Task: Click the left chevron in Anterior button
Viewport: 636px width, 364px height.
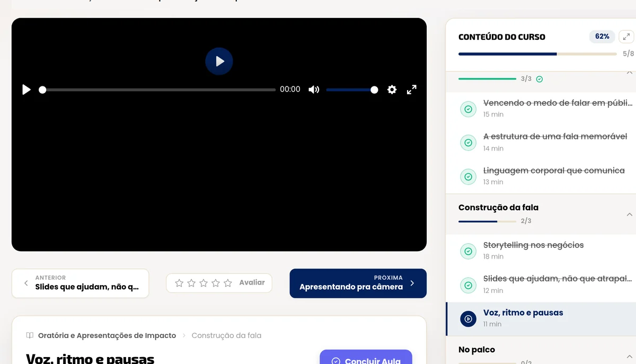Action: coord(26,283)
